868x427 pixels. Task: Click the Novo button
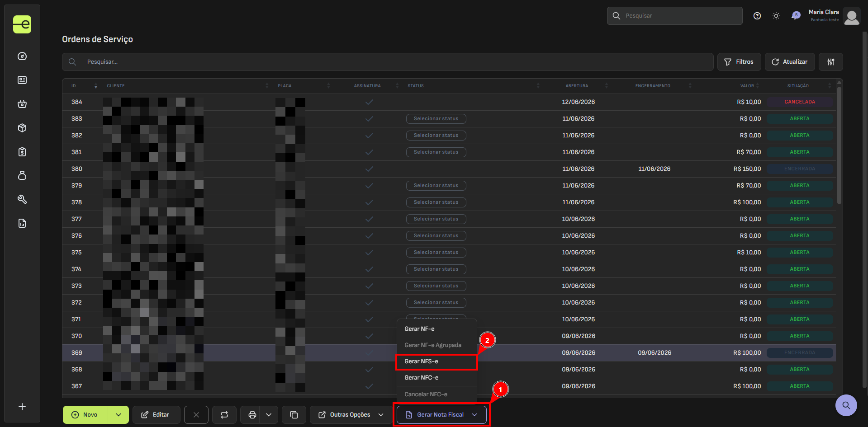pos(86,415)
